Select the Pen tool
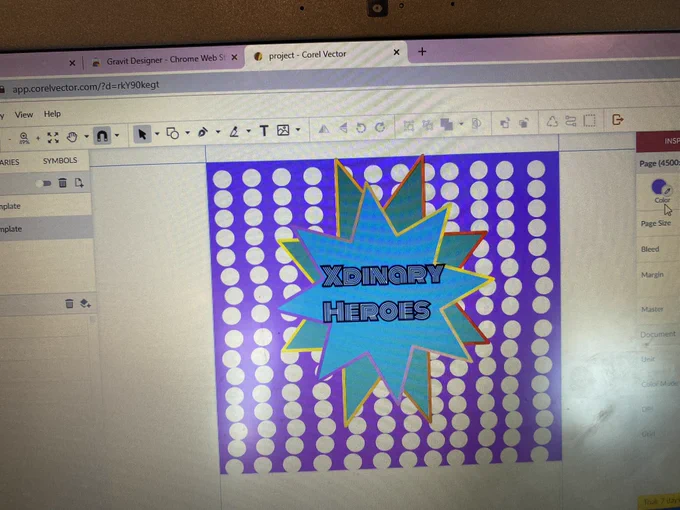680x510 pixels. (203, 132)
